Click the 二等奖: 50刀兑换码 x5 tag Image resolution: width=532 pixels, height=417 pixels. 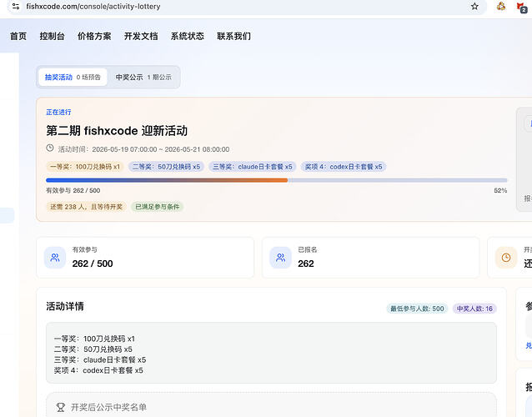tap(166, 167)
